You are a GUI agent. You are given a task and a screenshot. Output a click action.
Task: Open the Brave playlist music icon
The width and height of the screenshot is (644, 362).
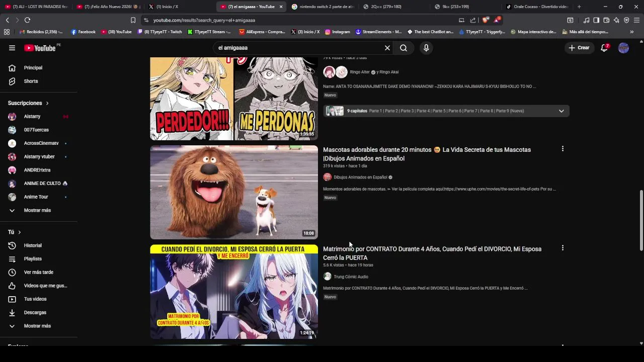point(586,20)
